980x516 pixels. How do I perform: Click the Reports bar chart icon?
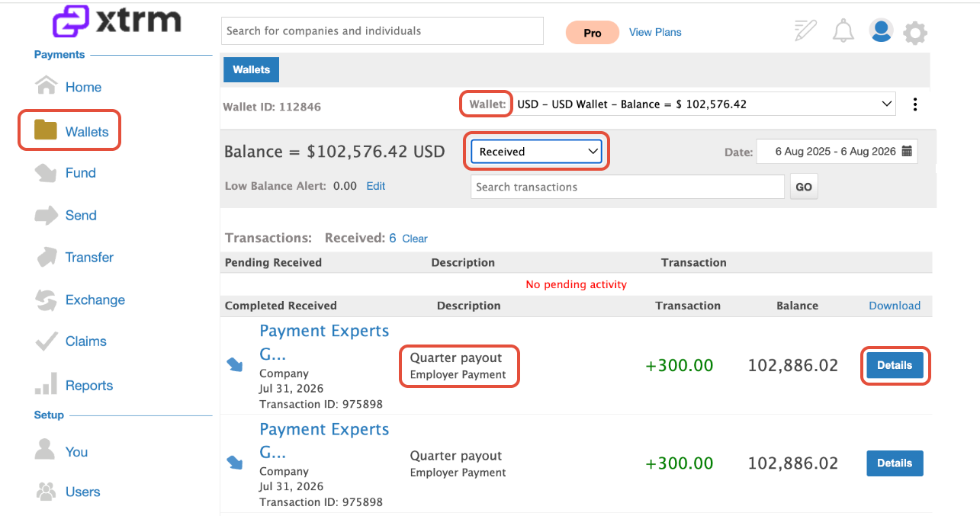tap(47, 384)
